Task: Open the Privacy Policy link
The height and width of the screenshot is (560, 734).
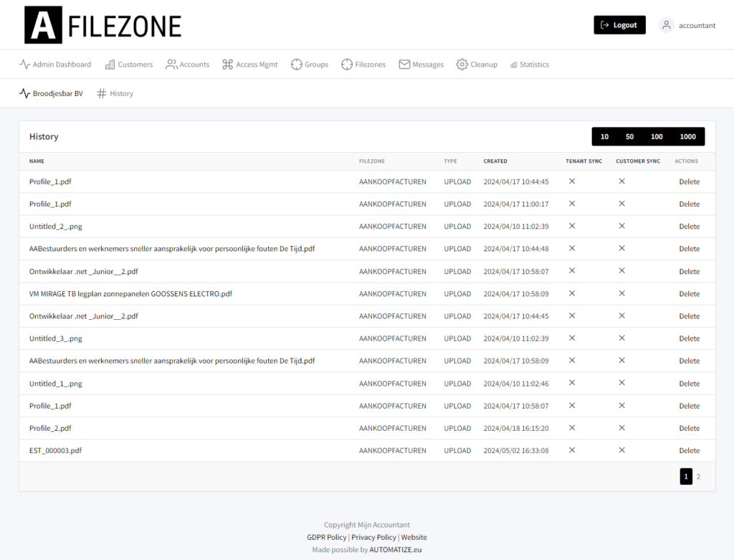Action: 373,537
